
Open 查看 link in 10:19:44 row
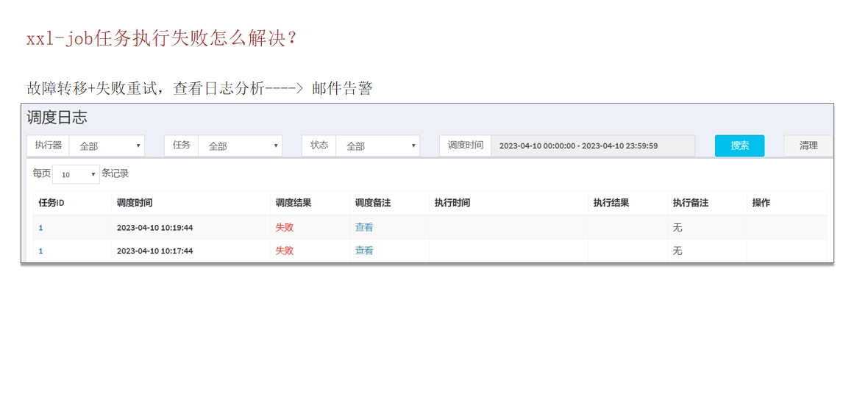coord(363,227)
